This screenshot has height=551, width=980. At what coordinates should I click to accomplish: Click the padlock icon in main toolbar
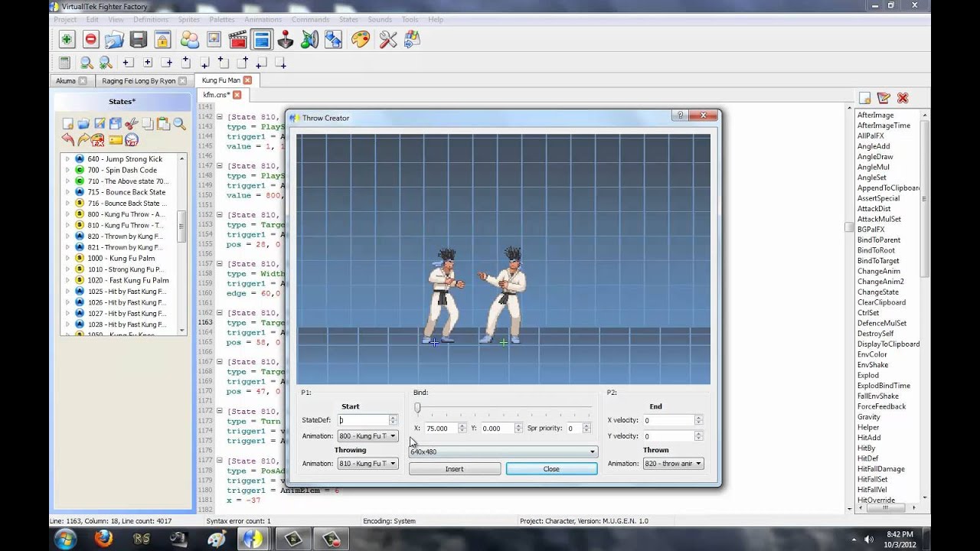162,40
